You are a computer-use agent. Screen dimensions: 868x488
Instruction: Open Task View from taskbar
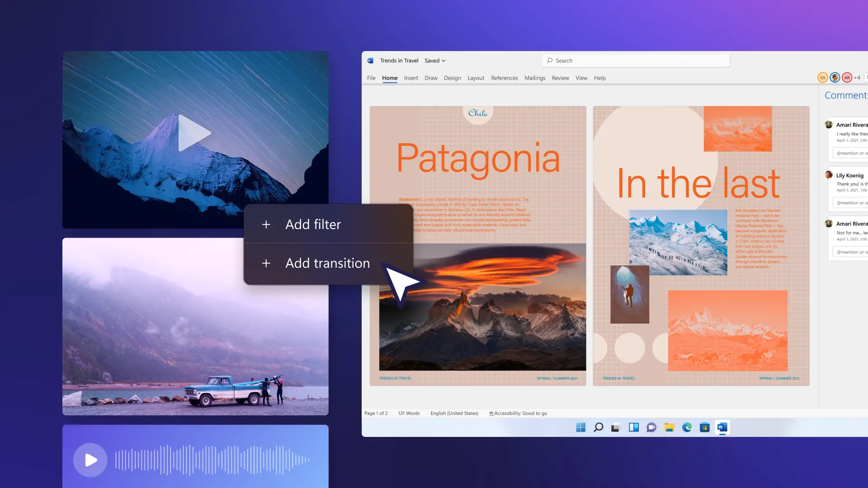(616, 427)
